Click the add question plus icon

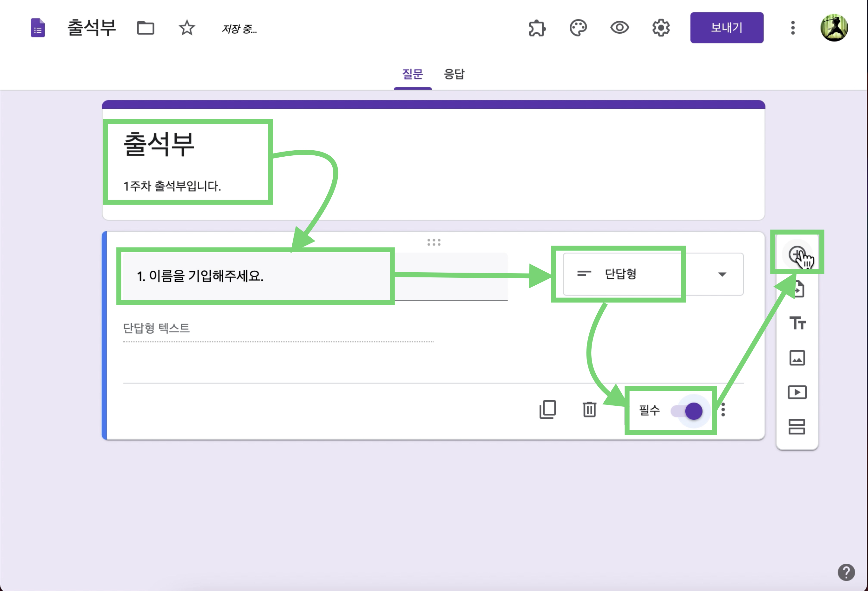tap(797, 255)
